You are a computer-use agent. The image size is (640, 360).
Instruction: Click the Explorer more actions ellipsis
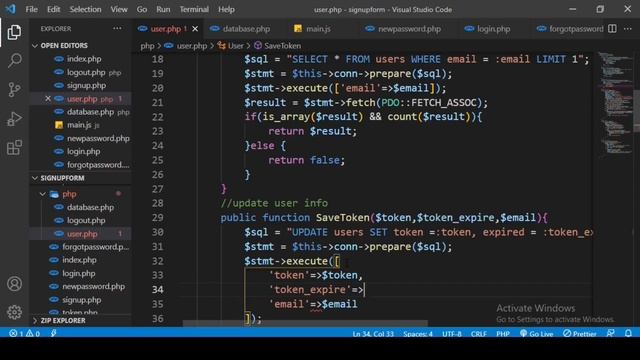(117, 29)
